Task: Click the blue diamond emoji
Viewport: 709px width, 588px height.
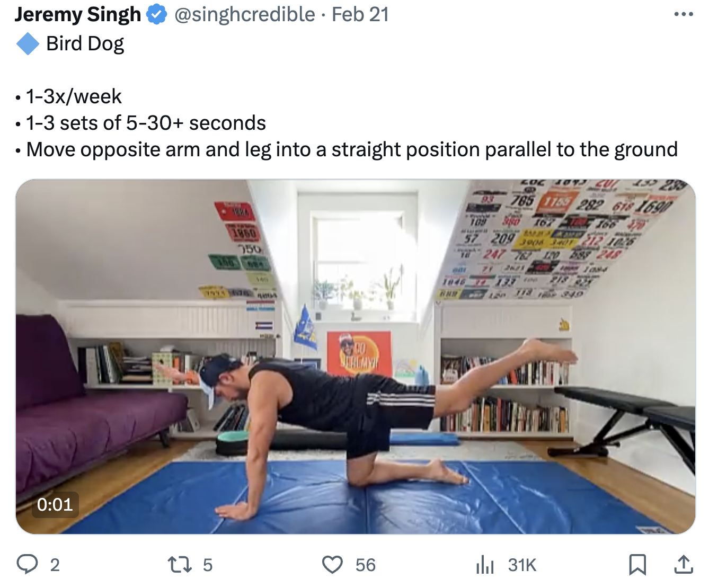Action: click(x=28, y=44)
